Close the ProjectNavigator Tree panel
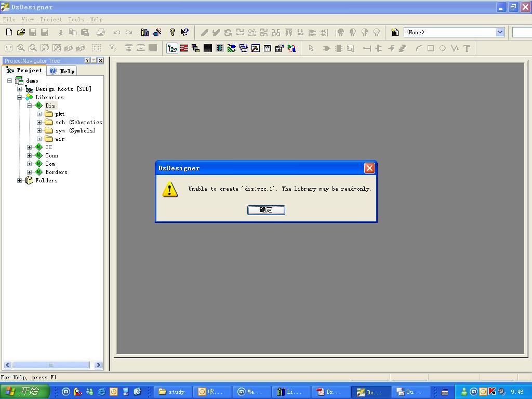This screenshot has width=532, height=399. point(101,60)
